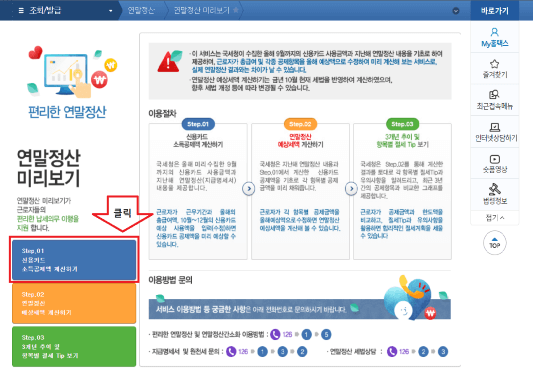This screenshot has width=533, height=372.
Task: Click the phone icon beside 지급명세서 및 원천세 문의
Action: point(231,351)
